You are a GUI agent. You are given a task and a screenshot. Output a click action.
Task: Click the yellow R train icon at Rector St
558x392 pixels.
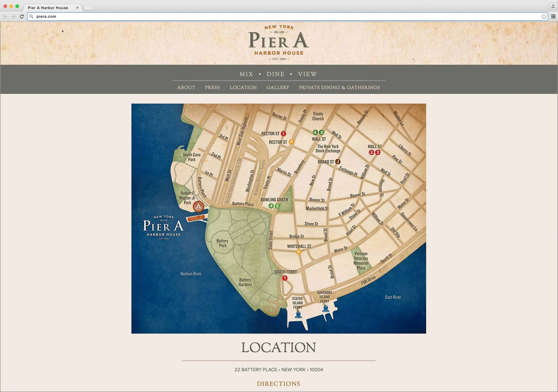[x=291, y=142]
